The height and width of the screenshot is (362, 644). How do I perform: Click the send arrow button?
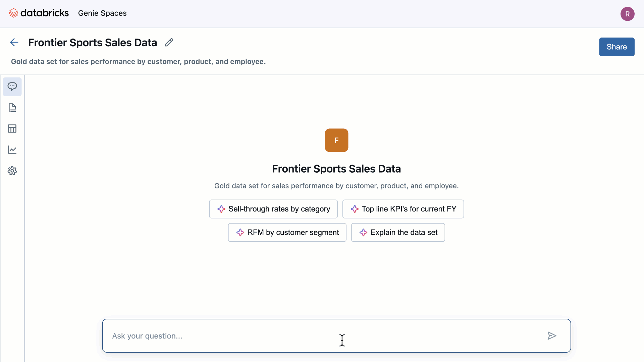[x=552, y=336]
